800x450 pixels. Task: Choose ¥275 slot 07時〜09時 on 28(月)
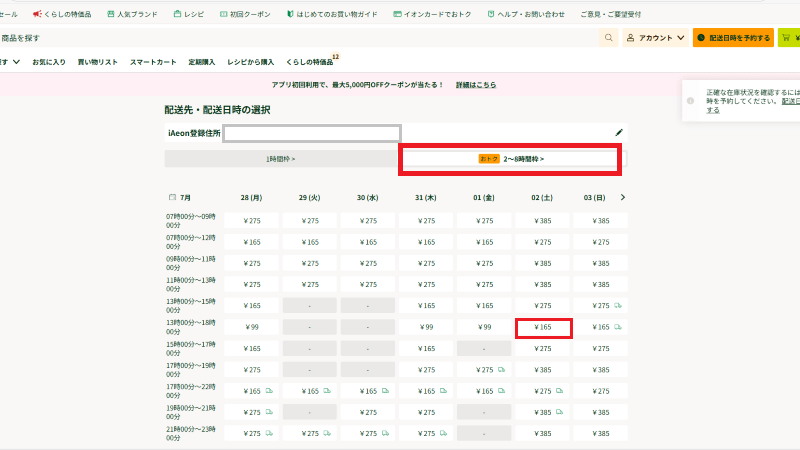[x=252, y=220]
